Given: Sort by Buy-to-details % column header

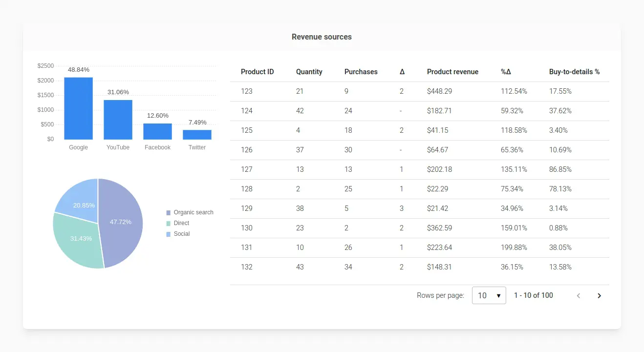Looking at the screenshot, I should (x=574, y=72).
